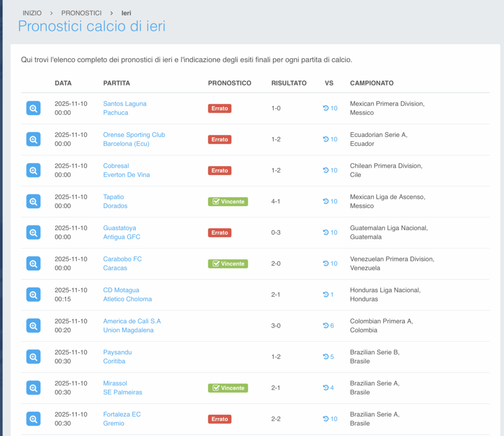Viewport: 504px width, 436px height.
Task: Click the Errato badge for Fortaleza EC
Action: 220,419
